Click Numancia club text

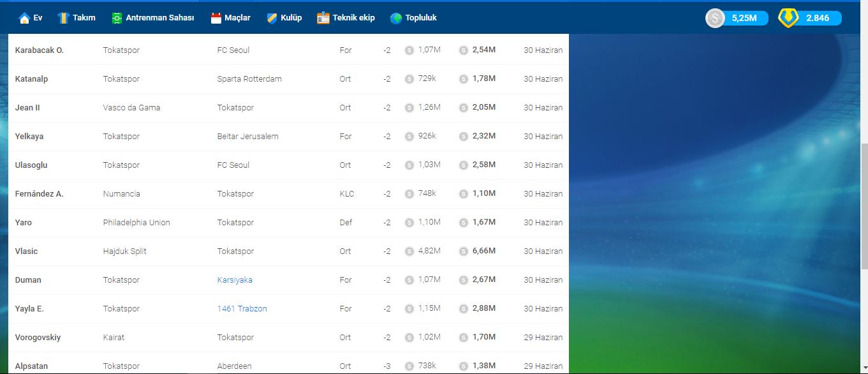pyautogui.click(x=121, y=193)
